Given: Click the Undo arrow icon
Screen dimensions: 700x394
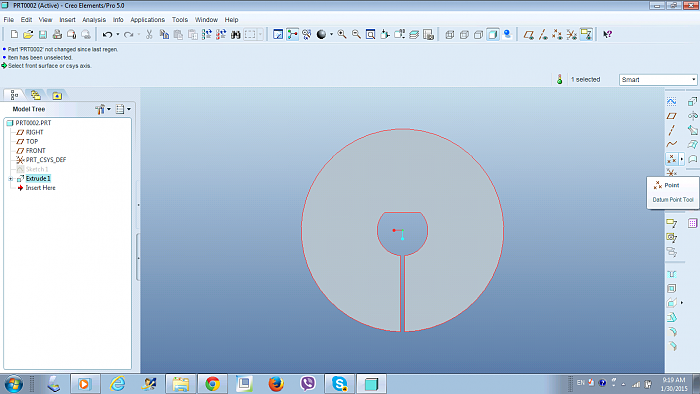Looking at the screenshot, I should [x=107, y=34].
